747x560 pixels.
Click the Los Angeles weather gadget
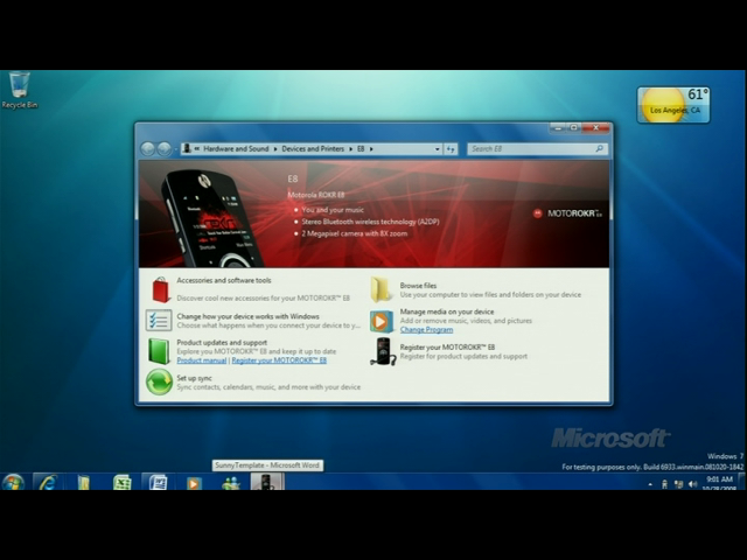(673, 105)
